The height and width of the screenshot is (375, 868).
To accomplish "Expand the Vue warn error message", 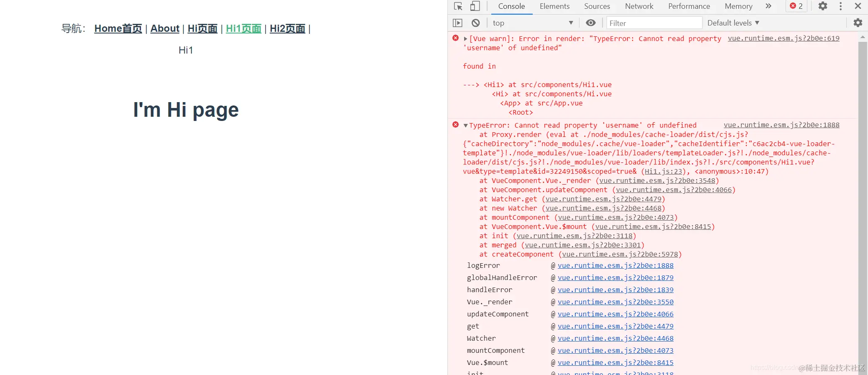I will tap(465, 39).
